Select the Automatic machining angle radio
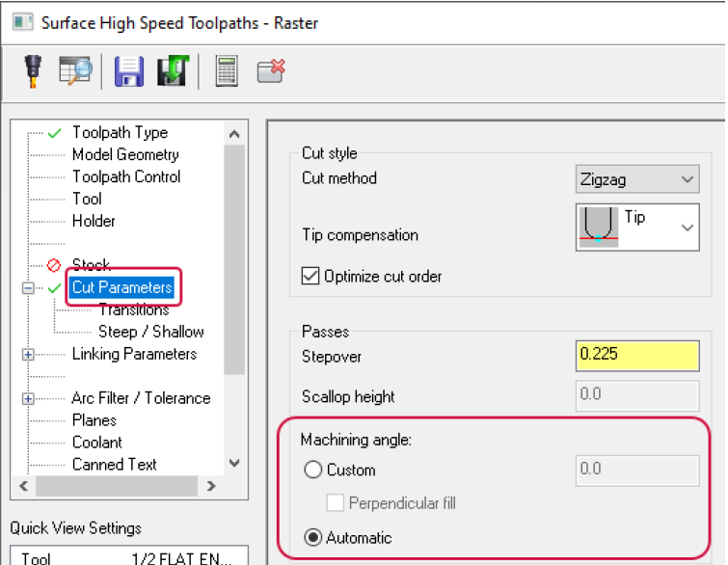This screenshot has height=565, width=728. click(x=313, y=538)
